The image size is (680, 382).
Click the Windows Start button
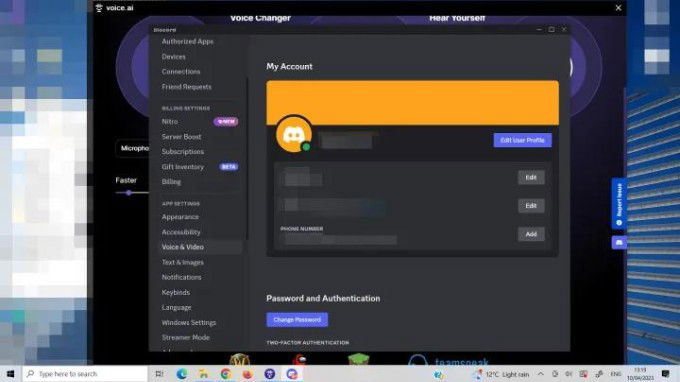pyautogui.click(x=10, y=374)
